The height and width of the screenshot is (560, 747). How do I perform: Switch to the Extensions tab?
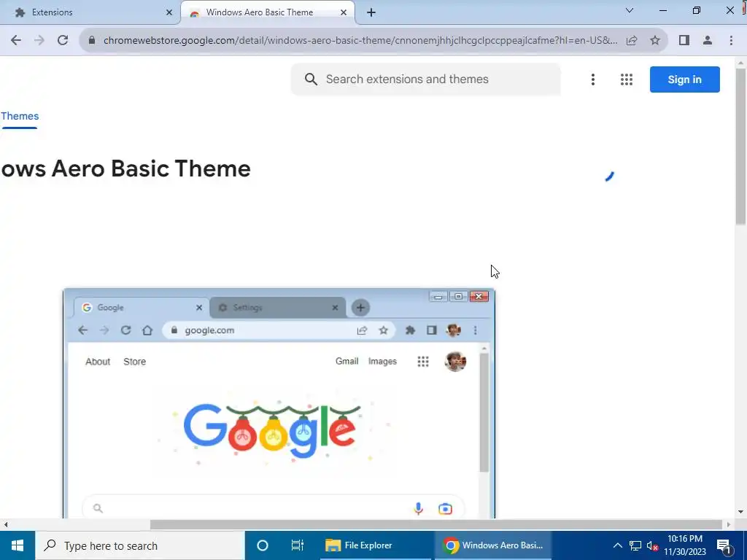coord(90,12)
